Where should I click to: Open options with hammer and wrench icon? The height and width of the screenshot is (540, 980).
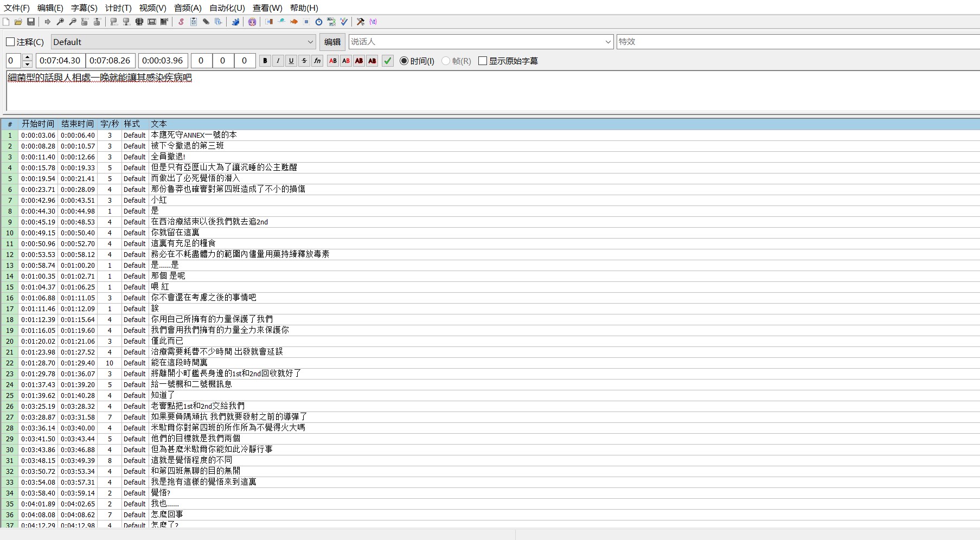(361, 22)
